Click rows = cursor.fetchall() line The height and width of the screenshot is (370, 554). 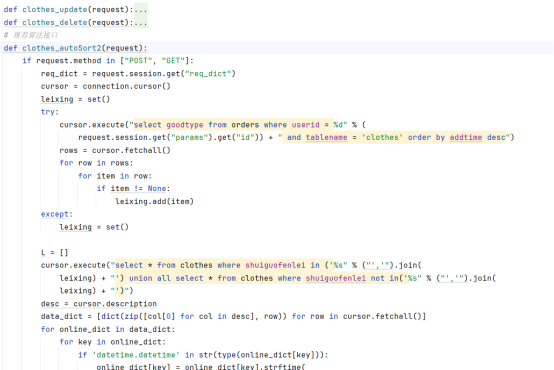pyautogui.click(x=115, y=151)
